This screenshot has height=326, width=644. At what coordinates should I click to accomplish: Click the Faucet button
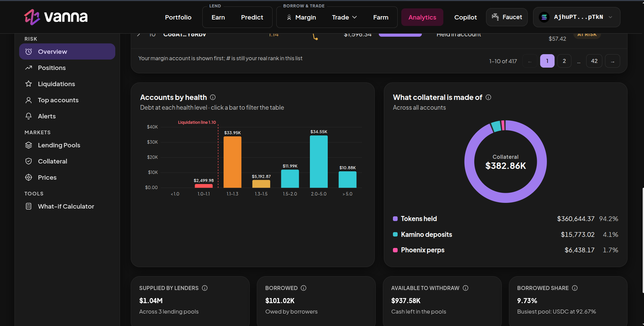pos(507,17)
